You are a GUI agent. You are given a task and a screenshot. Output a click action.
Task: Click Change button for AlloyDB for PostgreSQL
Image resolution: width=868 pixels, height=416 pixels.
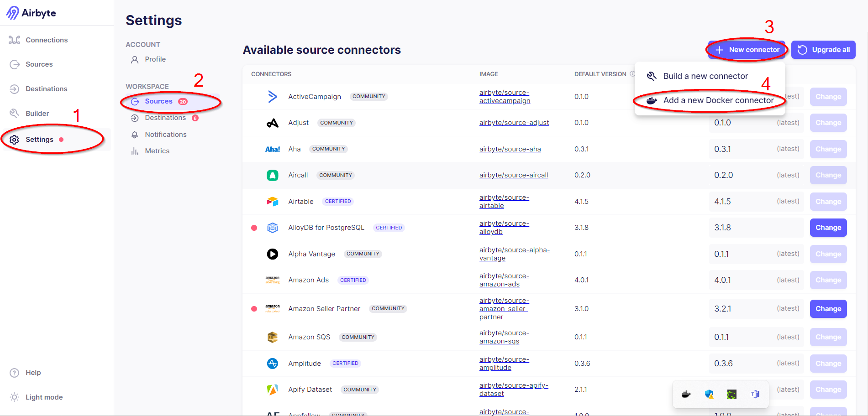tap(828, 228)
